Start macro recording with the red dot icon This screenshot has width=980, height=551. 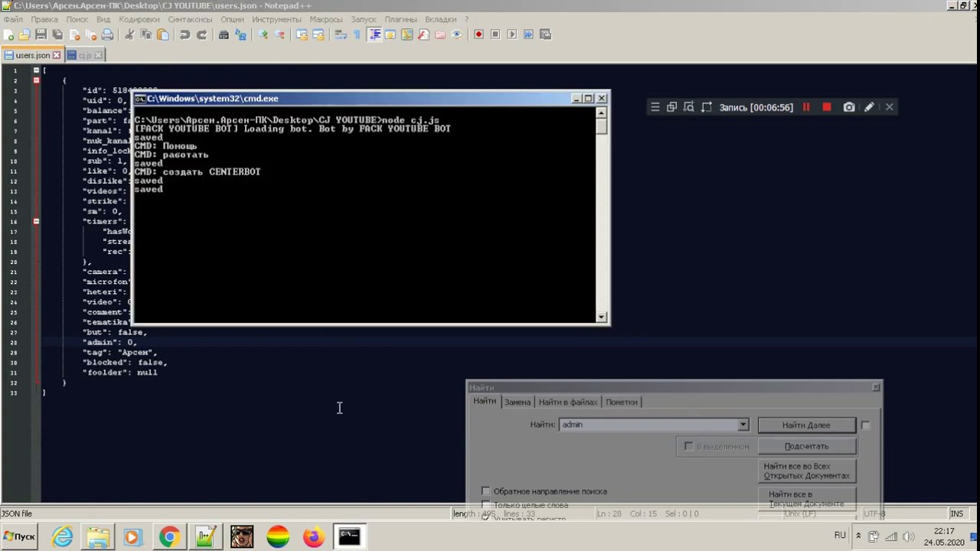click(479, 34)
